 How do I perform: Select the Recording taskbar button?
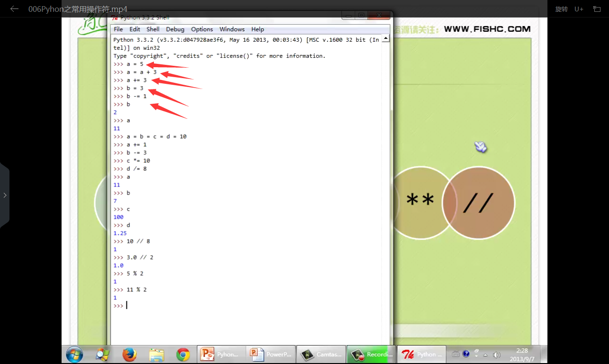(x=370, y=354)
